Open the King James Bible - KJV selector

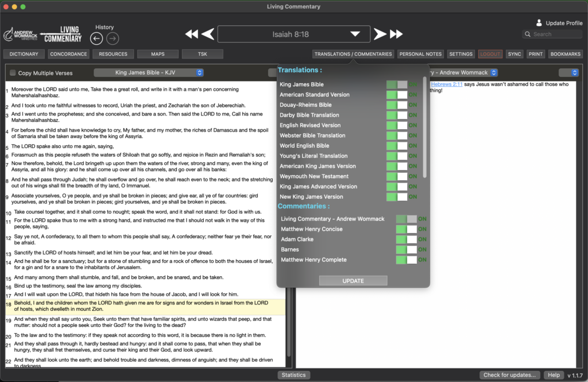click(149, 73)
